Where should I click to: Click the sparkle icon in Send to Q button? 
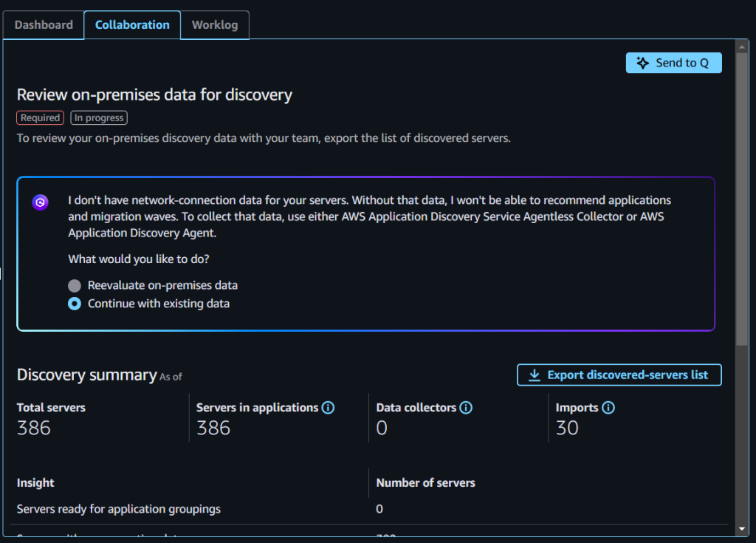[x=642, y=63]
